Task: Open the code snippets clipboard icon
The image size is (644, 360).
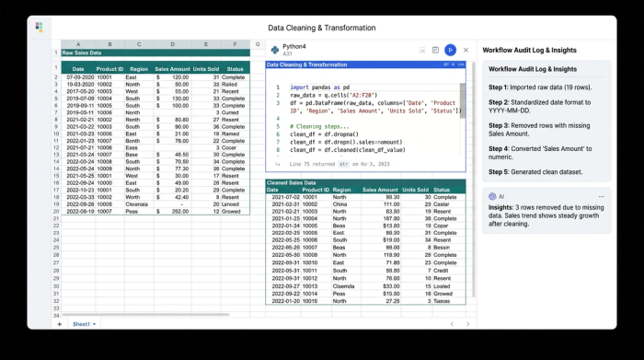Action: tap(435, 50)
